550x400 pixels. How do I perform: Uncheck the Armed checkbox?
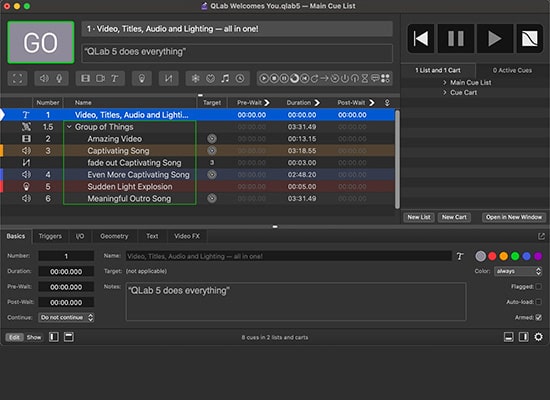tap(538, 317)
